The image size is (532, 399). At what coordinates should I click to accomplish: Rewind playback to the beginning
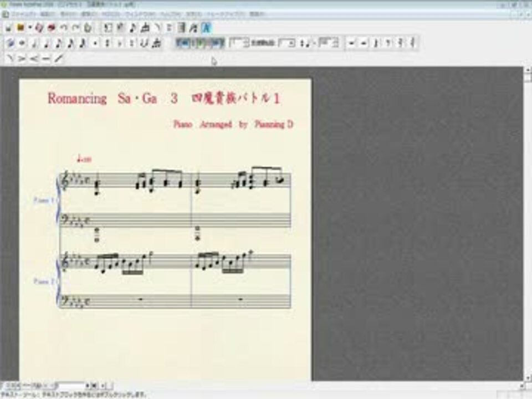(x=183, y=43)
